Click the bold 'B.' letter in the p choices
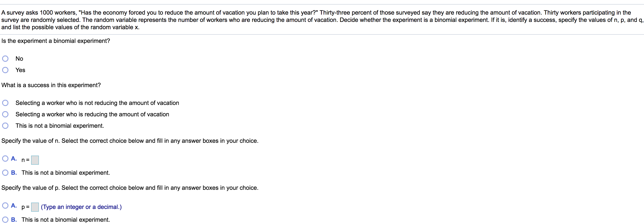This screenshot has width=644, height=224. click(14, 220)
